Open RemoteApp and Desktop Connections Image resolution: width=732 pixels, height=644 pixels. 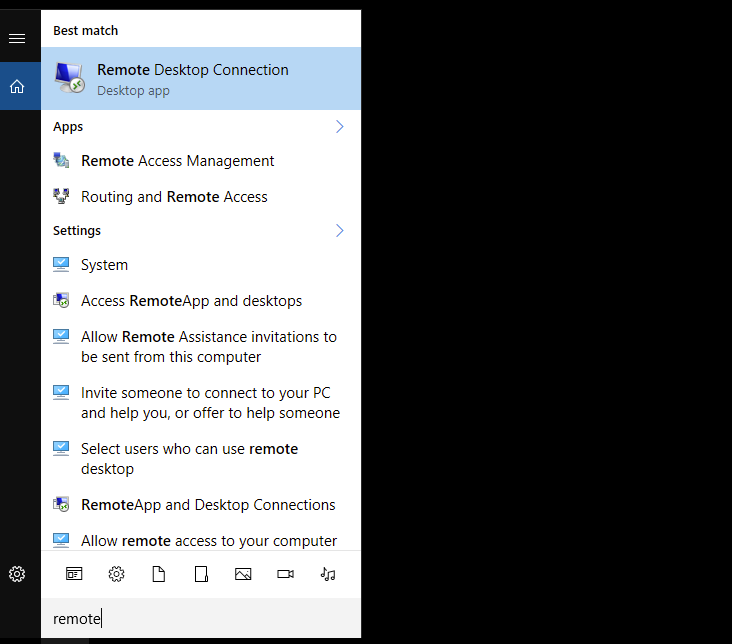[201, 505]
